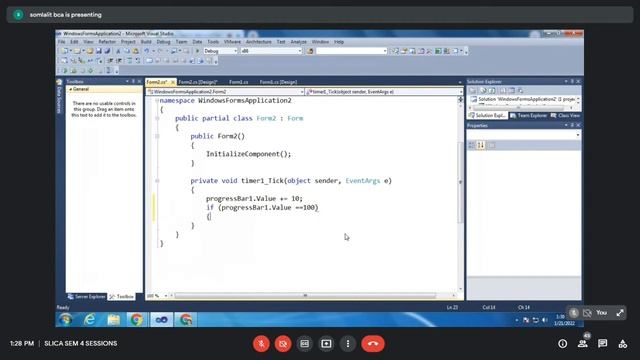Click the Find in Files toolbar icon
The height and width of the screenshot is (360, 640).
point(310,51)
